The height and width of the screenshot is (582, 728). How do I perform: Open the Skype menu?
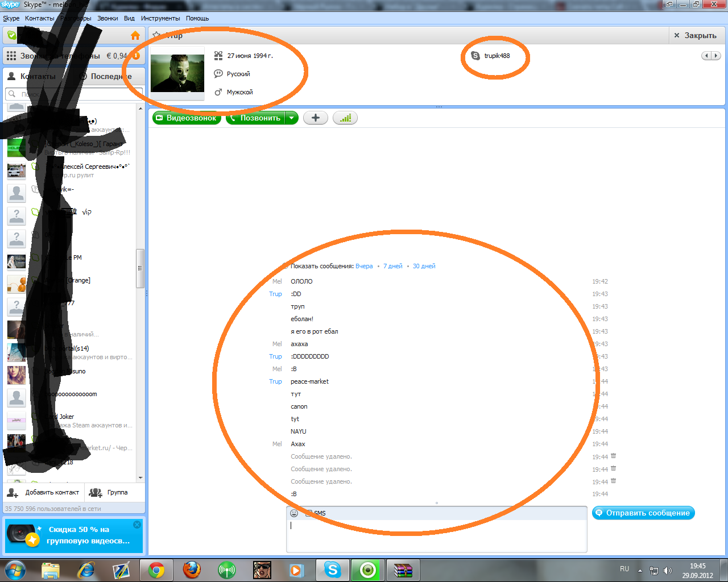point(11,18)
